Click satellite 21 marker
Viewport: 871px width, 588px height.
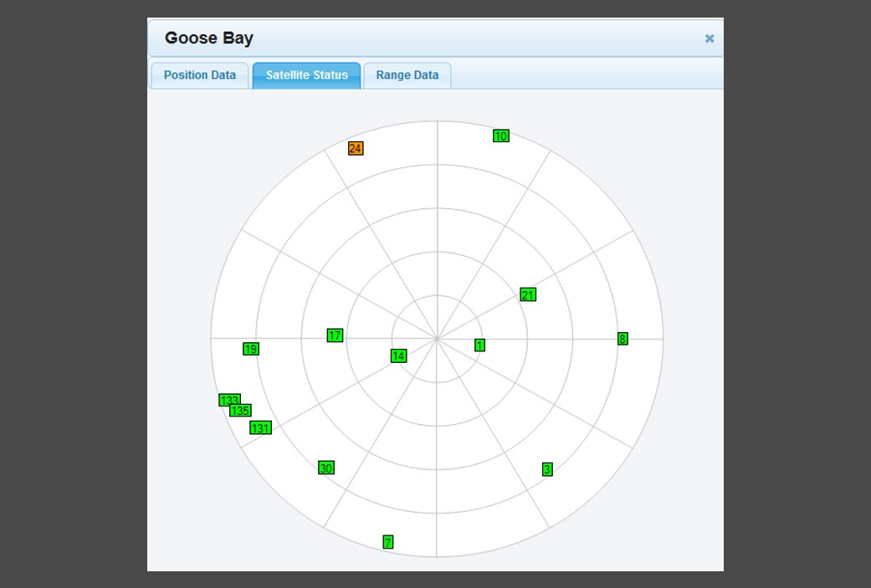(x=528, y=294)
